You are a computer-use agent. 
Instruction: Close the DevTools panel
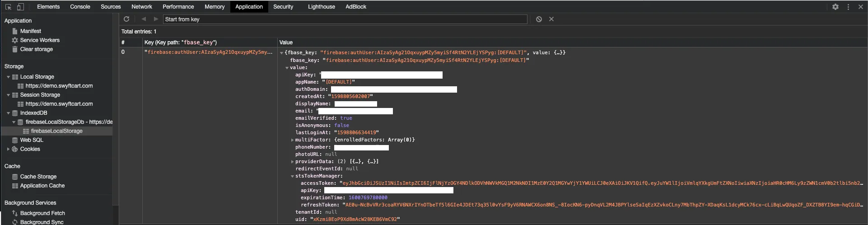(861, 7)
